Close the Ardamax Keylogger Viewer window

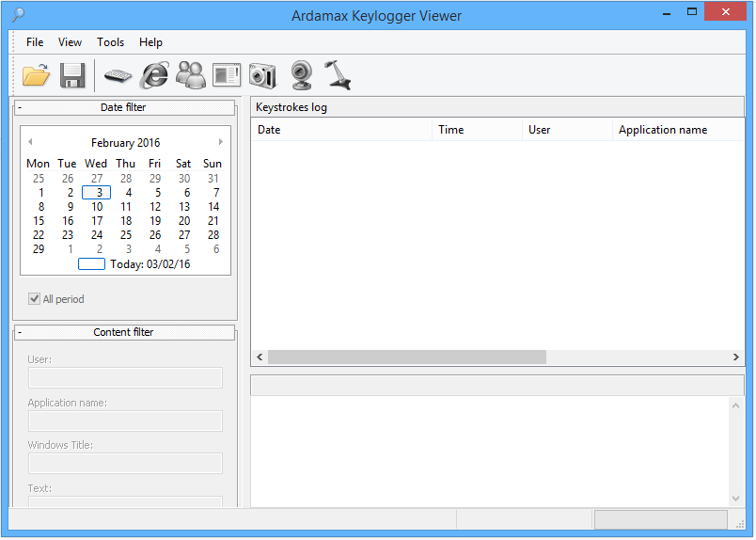(726, 12)
